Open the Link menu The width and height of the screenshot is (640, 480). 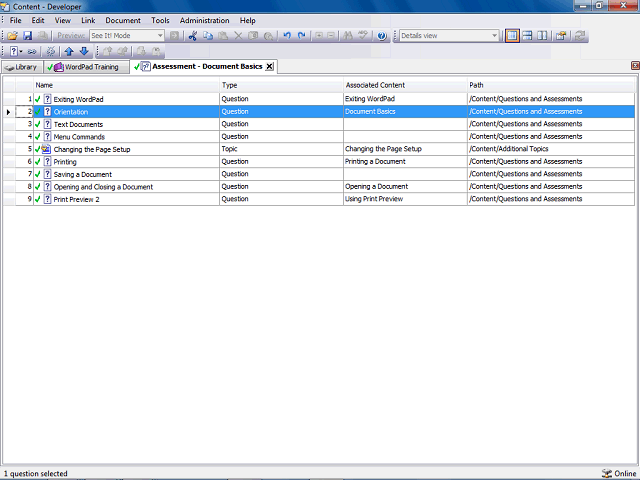(88, 20)
